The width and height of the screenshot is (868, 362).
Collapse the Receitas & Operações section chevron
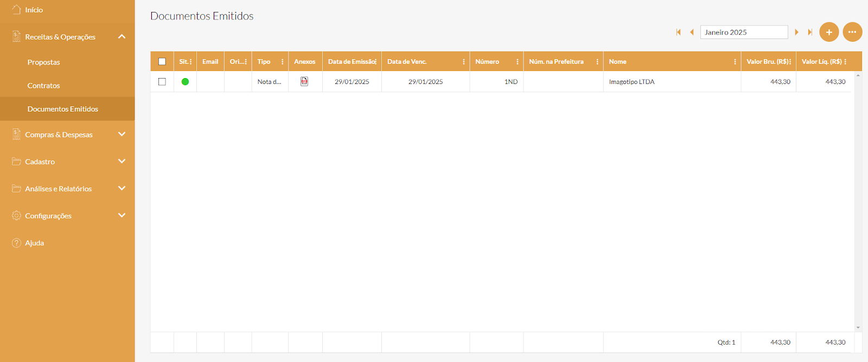point(122,36)
